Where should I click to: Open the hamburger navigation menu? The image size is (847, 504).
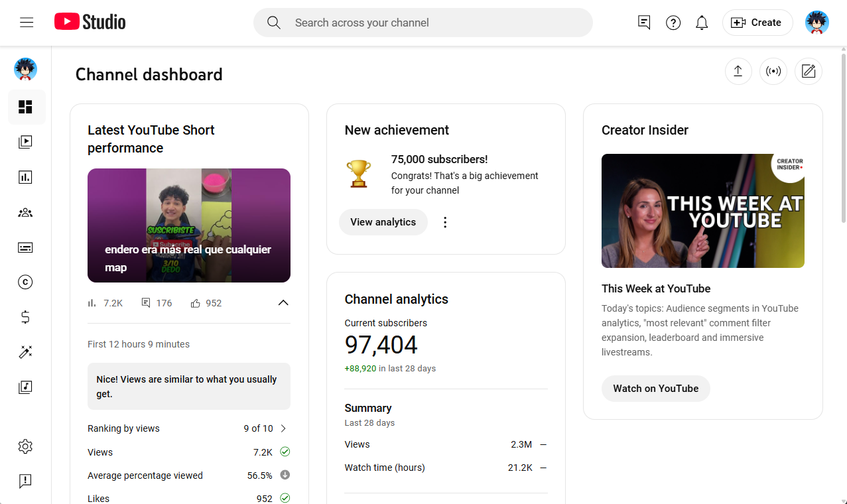pyautogui.click(x=27, y=23)
